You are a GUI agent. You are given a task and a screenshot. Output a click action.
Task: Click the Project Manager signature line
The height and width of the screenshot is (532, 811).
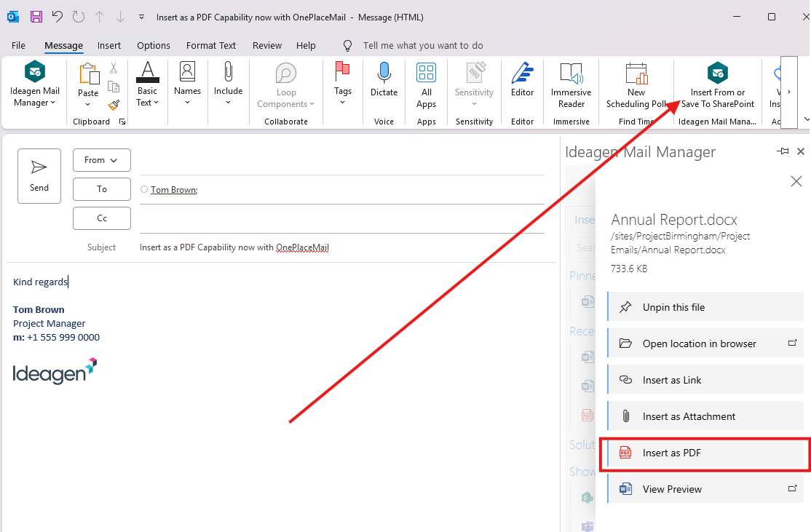click(x=49, y=324)
